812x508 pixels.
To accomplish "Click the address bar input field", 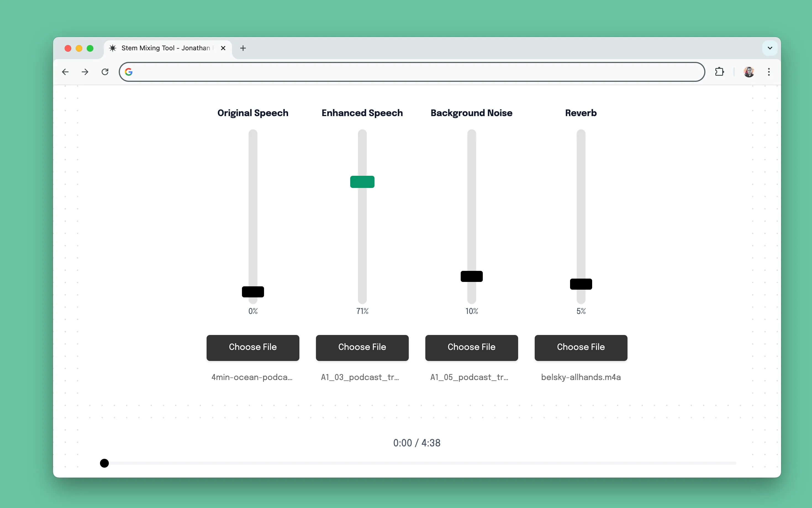I will [416, 72].
